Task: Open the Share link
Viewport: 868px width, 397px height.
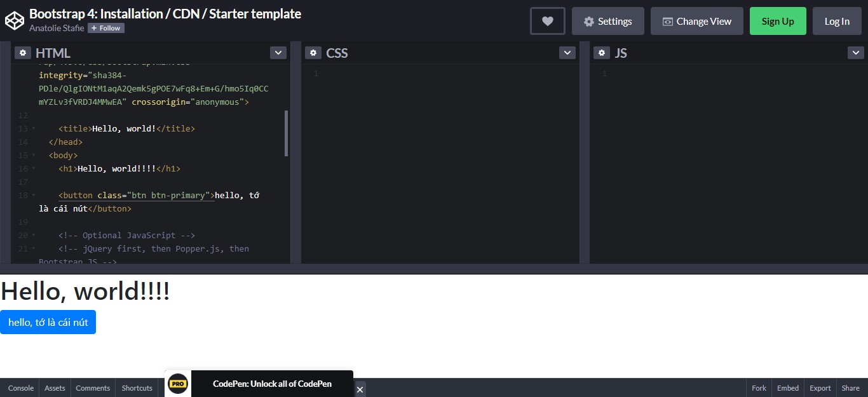Action: click(x=850, y=388)
